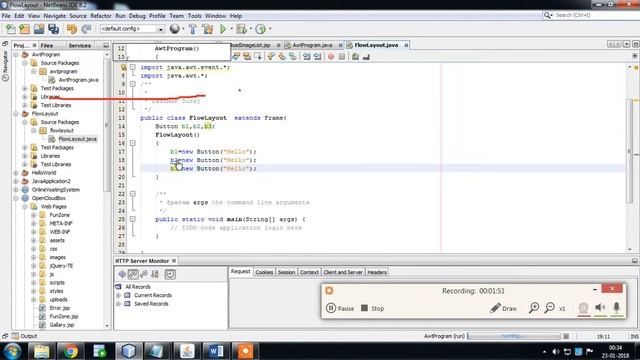Expand Saved Records in HTTP Monitor
This screenshot has width=640, height=360.
coord(118,304)
